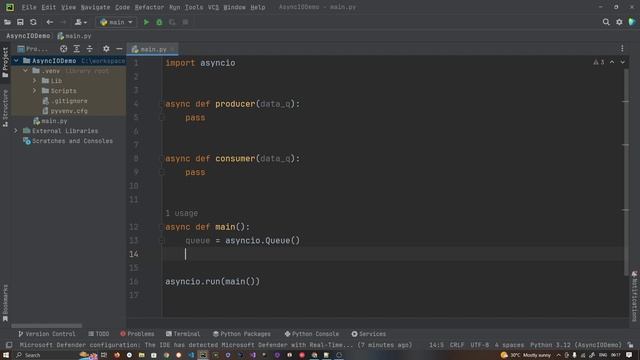Image resolution: width=640 pixels, height=360 pixels.
Task: Click main.py breadcrumb in navigation bar
Action: pyautogui.click(x=74, y=36)
